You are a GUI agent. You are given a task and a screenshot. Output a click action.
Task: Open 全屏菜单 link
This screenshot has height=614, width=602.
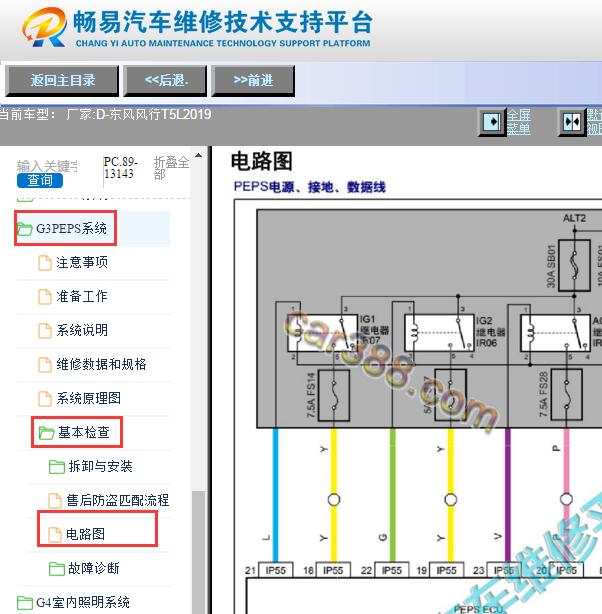pos(519,122)
